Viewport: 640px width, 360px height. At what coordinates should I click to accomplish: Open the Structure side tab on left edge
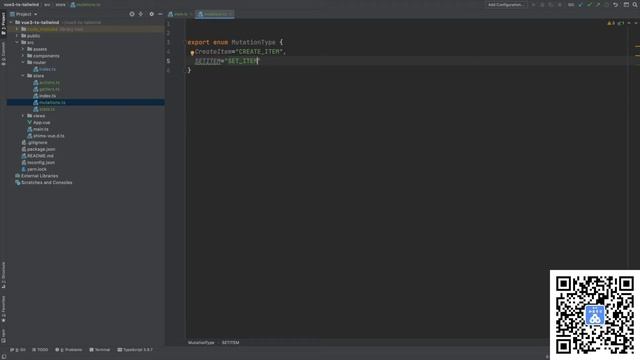click(3, 275)
